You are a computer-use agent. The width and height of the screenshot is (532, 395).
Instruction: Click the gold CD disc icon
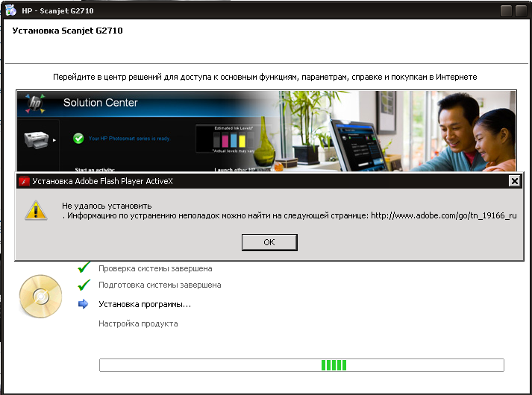pyautogui.click(x=41, y=297)
